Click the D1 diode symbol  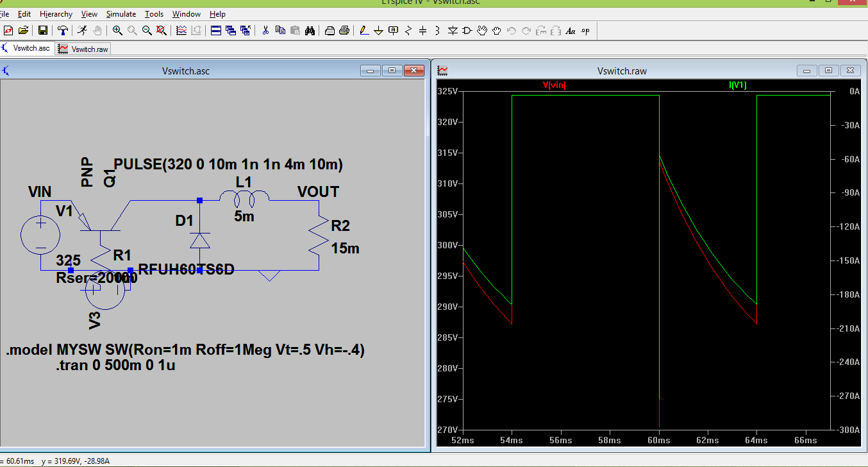pos(200,241)
